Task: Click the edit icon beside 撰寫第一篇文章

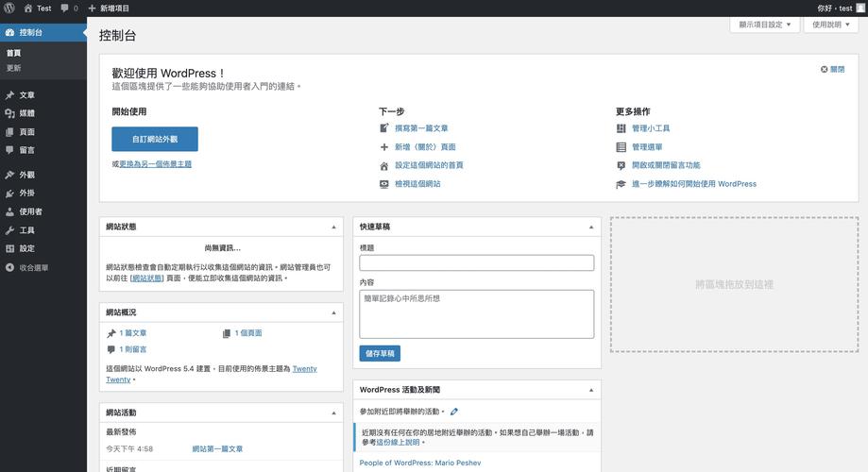Action: (x=384, y=127)
